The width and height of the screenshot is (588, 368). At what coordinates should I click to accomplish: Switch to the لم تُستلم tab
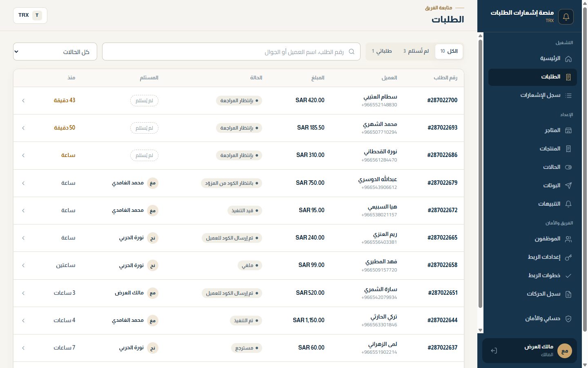416,52
